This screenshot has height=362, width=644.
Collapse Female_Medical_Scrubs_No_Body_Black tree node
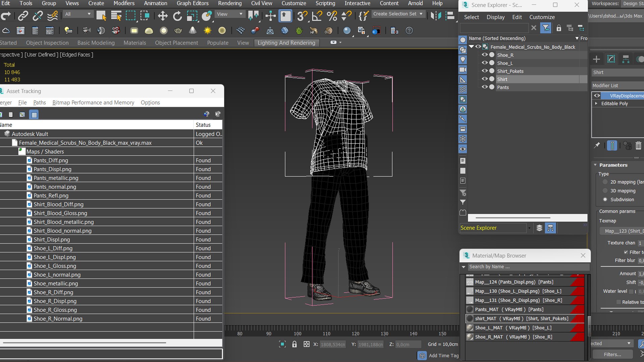pos(472,47)
